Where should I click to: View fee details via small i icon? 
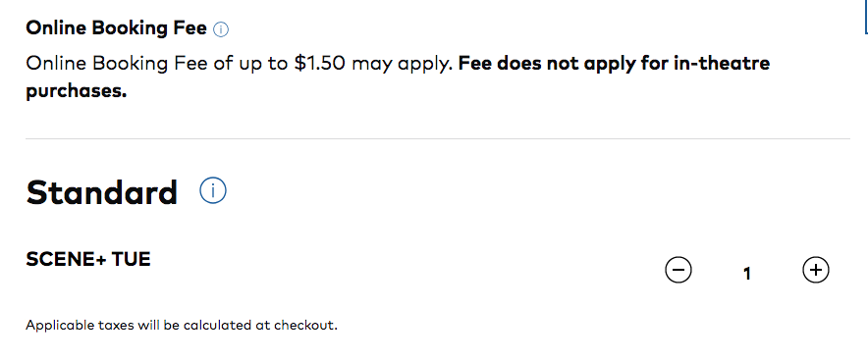point(221,29)
